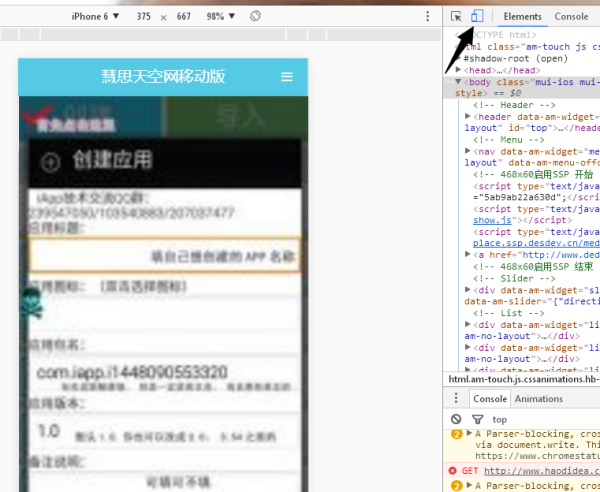
Task: Rotate the device orientation icon
Action: click(x=255, y=16)
